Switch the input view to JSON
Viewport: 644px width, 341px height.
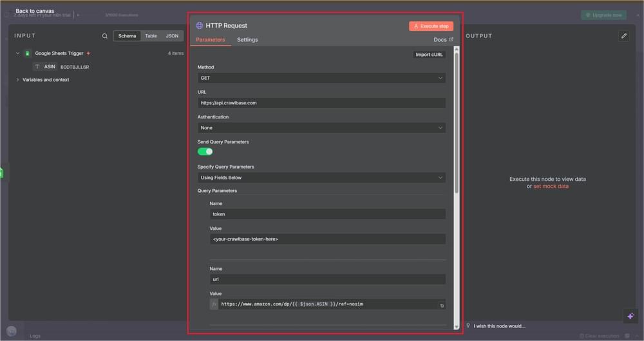point(172,36)
